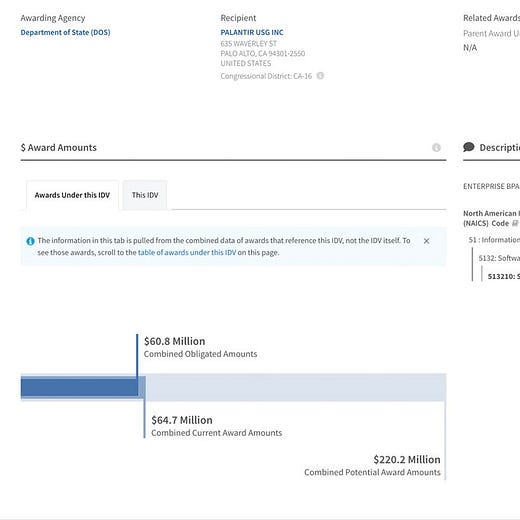This screenshot has width=520, height=520.
Task: Click the $60.8 Million obligated amount
Action: pos(175,341)
